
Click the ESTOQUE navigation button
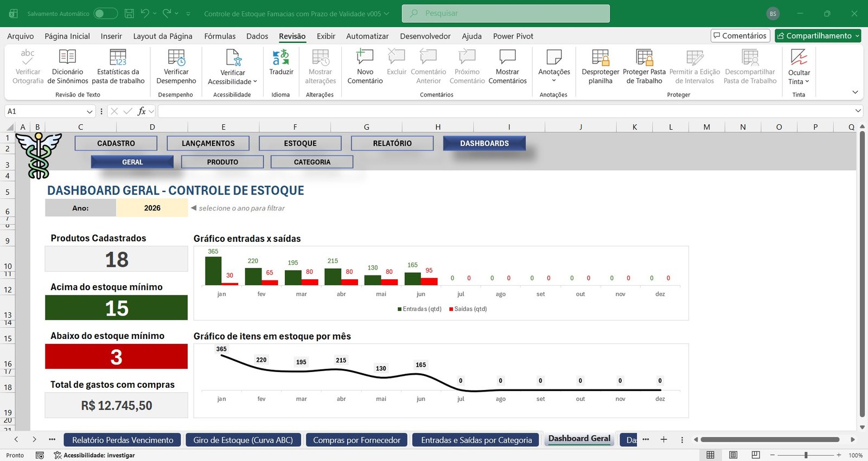click(300, 143)
